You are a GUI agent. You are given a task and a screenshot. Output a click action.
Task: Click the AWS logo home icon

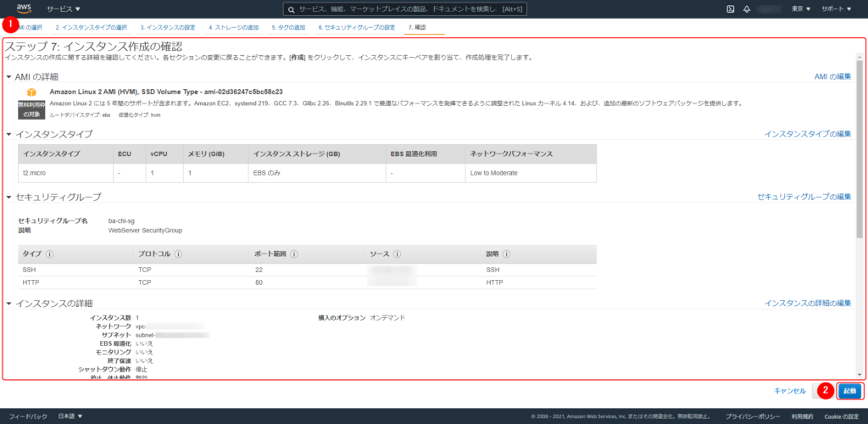24,8
